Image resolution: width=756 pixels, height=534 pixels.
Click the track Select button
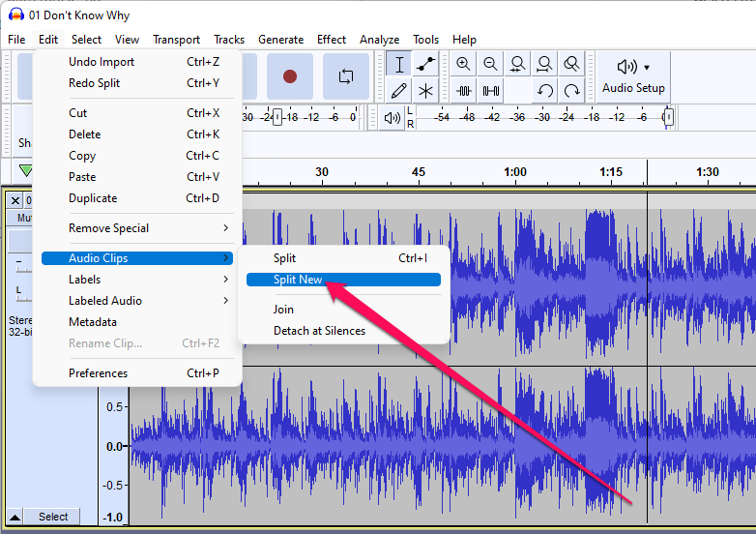52,517
